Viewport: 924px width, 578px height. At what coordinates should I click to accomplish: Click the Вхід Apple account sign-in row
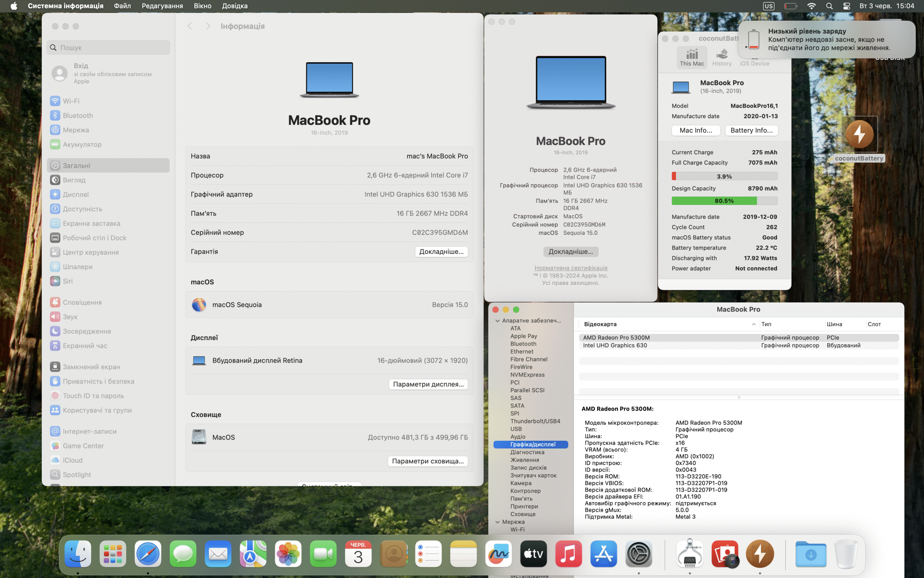pyautogui.click(x=108, y=73)
